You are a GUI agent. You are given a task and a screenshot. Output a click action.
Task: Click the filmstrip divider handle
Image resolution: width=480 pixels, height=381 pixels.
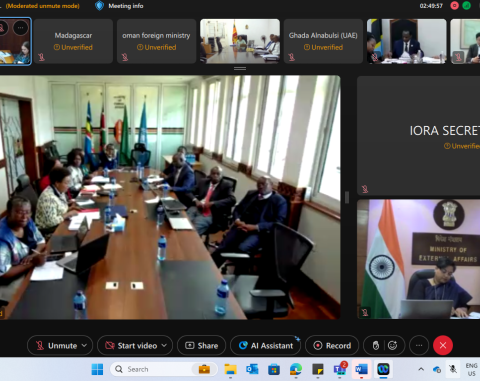coord(240,68)
